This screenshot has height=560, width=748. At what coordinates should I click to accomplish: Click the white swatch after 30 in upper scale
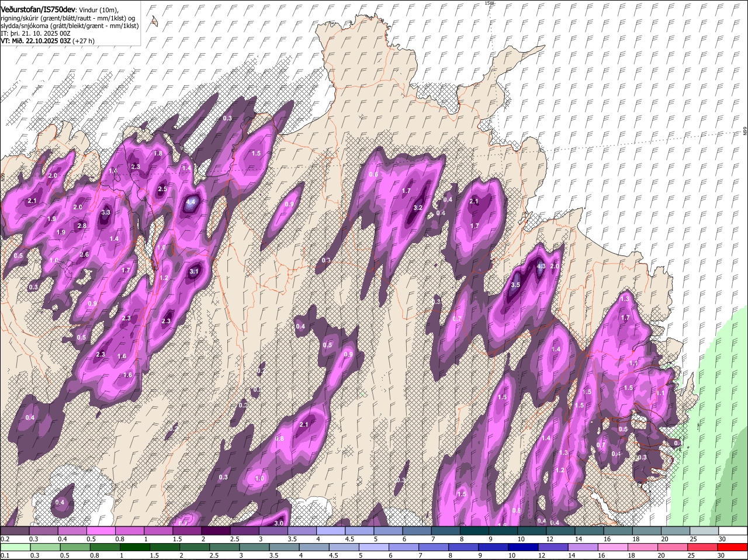[x=732, y=531]
